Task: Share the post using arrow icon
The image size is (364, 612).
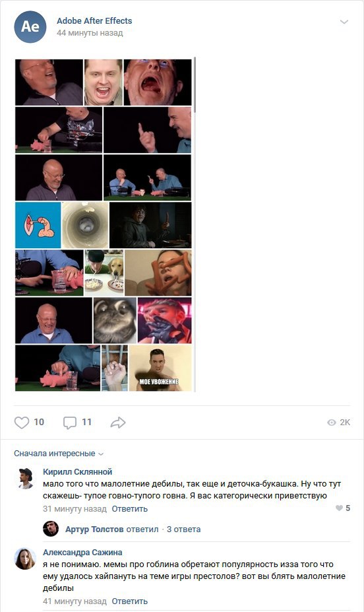Action: coord(117,423)
